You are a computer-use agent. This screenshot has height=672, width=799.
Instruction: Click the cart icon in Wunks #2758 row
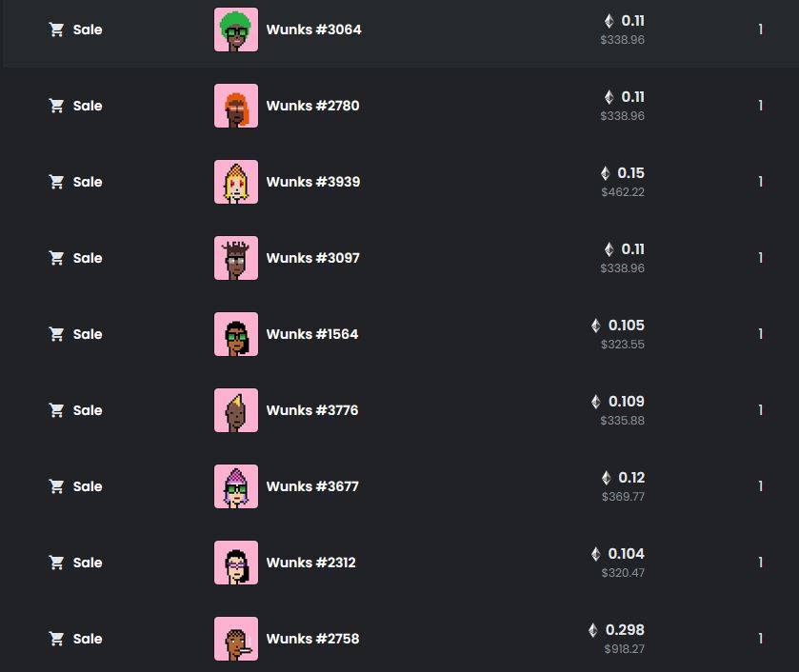(x=56, y=639)
